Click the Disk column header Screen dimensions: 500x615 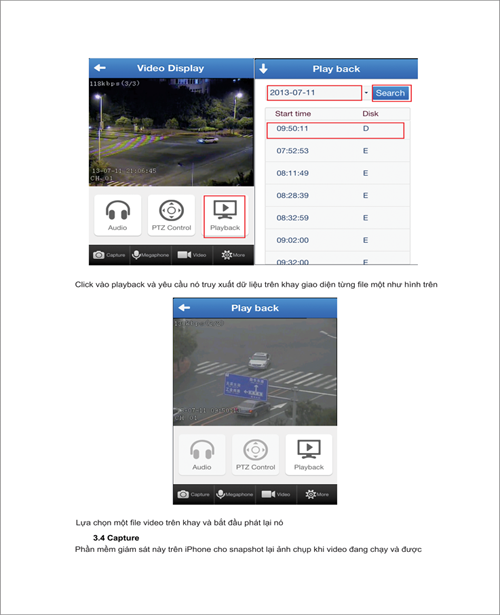click(x=370, y=114)
